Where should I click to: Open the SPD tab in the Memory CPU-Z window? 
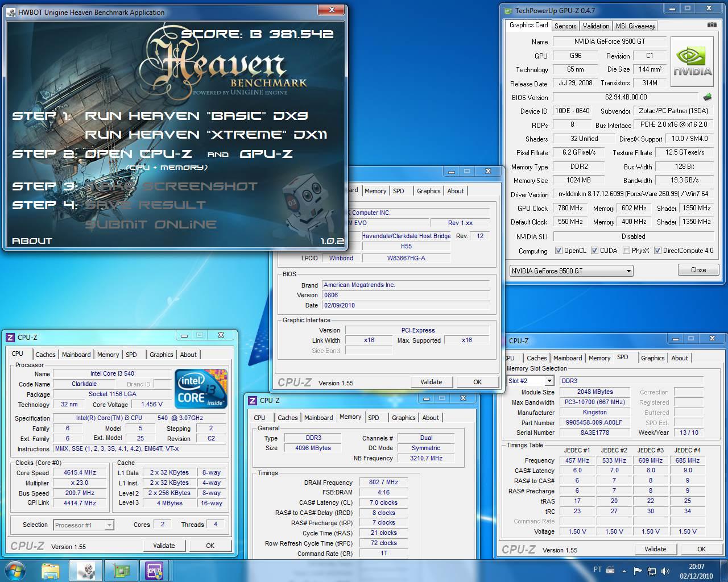374,418
